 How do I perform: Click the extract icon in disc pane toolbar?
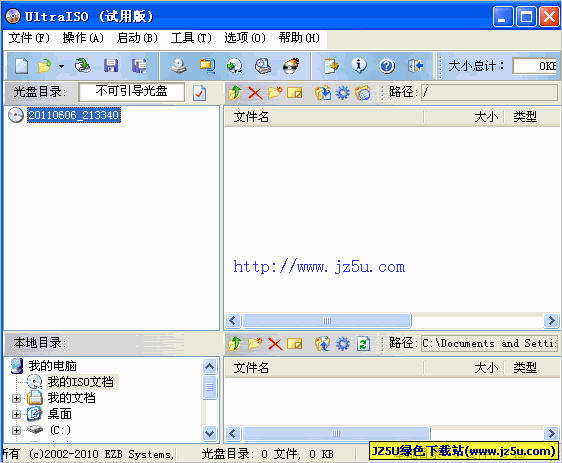[x=323, y=93]
